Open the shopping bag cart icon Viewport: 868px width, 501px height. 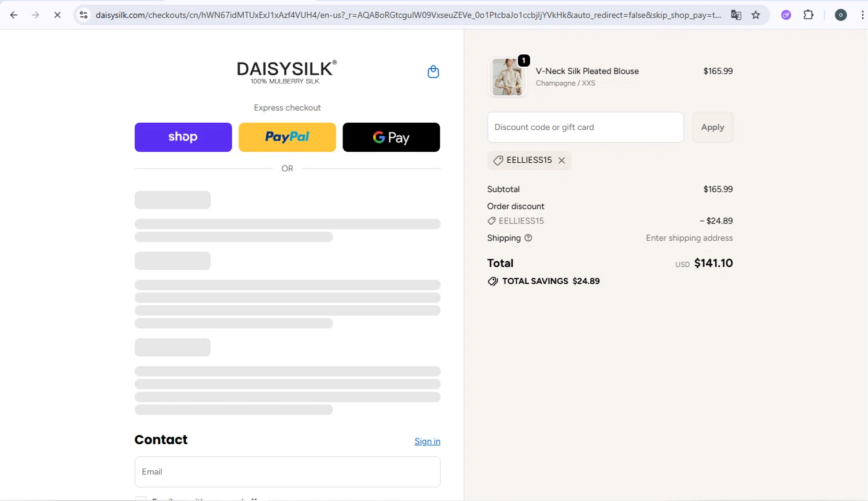pyautogui.click(x=433, y=72)
